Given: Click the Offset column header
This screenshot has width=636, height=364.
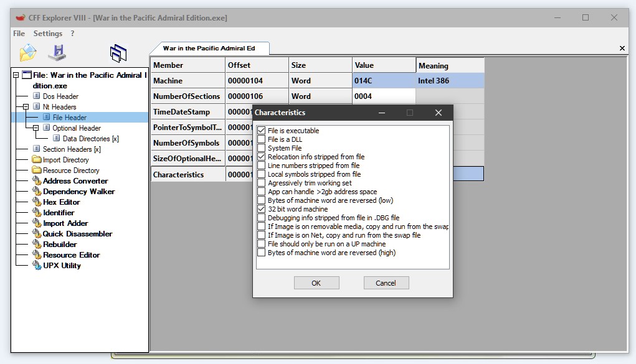Looking at the screenshot, I should point(257,65).
